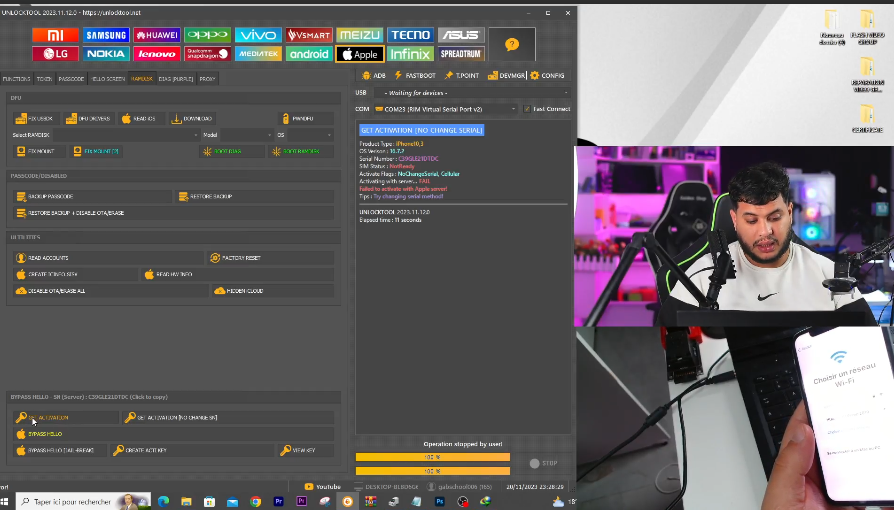The width and height of the screenshot is (894, 510).
Task: Select the Vsmart brand logo
Action: (x=309, y=35)
